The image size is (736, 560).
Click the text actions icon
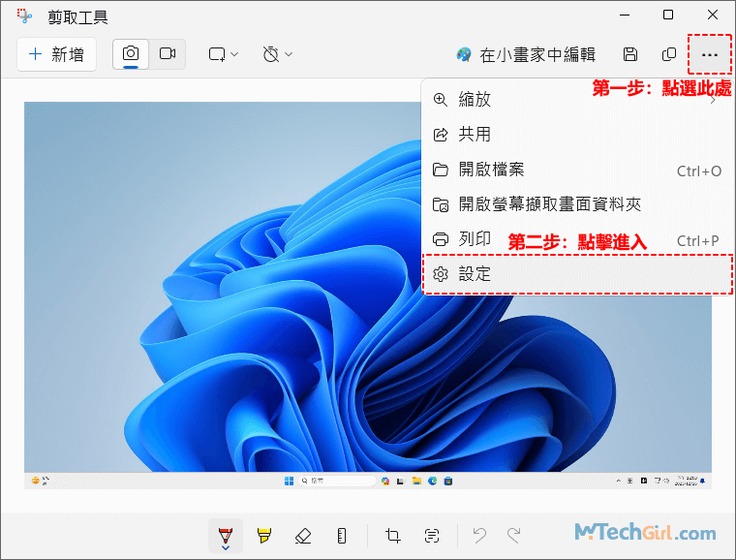(x=432, y=536)
